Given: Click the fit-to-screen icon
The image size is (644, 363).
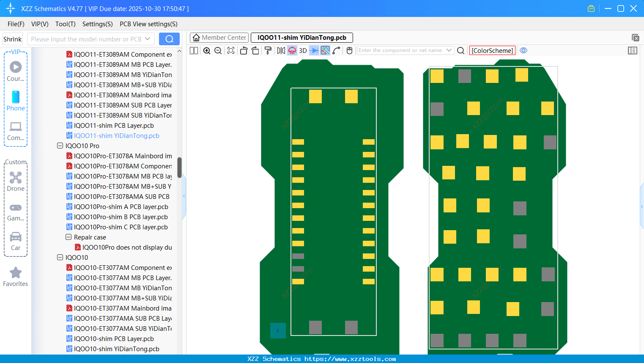Looking at the screenshot, I should point(231,51).
